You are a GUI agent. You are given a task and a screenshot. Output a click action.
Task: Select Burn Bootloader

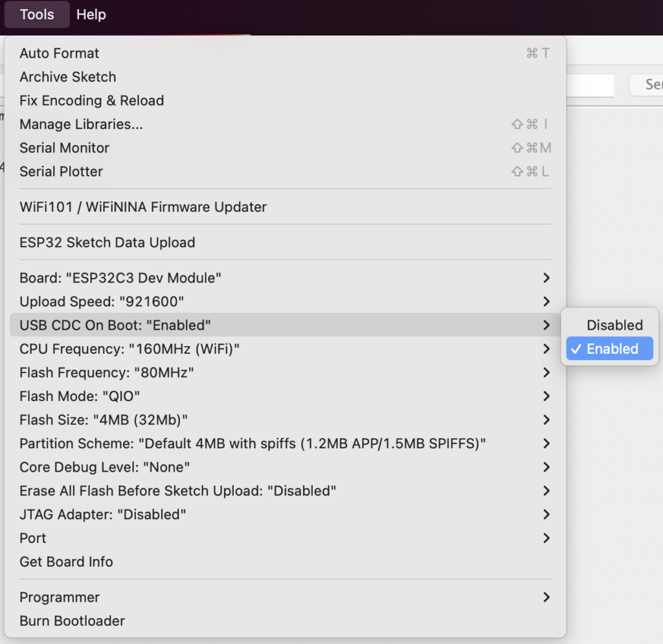click(x=285, y=621)
